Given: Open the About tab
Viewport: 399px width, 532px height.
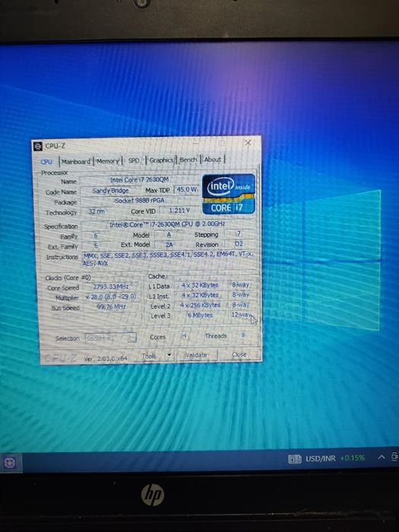Looking at the screenshot, I should 213,159.
